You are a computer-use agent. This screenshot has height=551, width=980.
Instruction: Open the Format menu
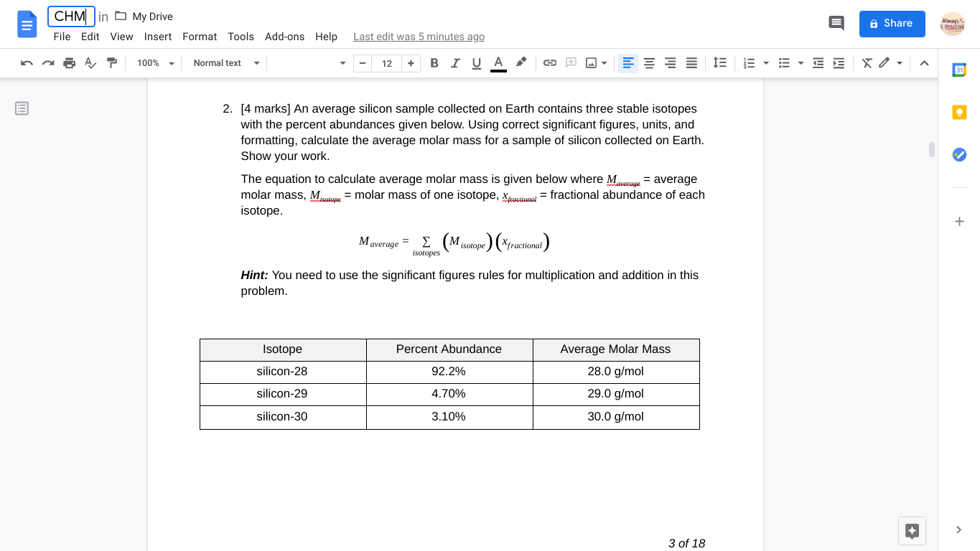tap(199, 37)
